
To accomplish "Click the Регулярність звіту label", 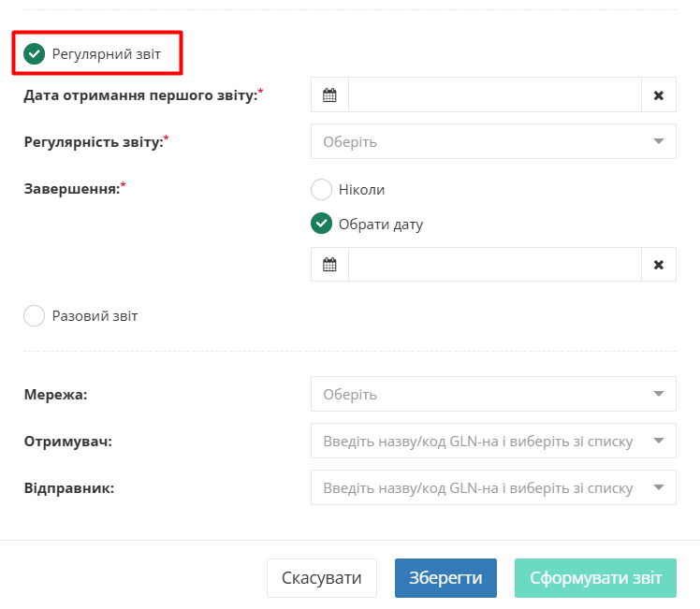I will [96, 142].
